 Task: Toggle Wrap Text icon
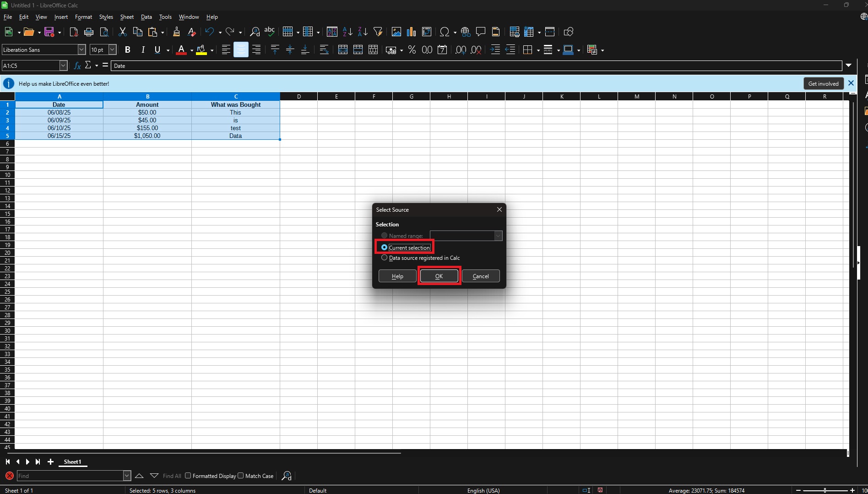[324, 50]
